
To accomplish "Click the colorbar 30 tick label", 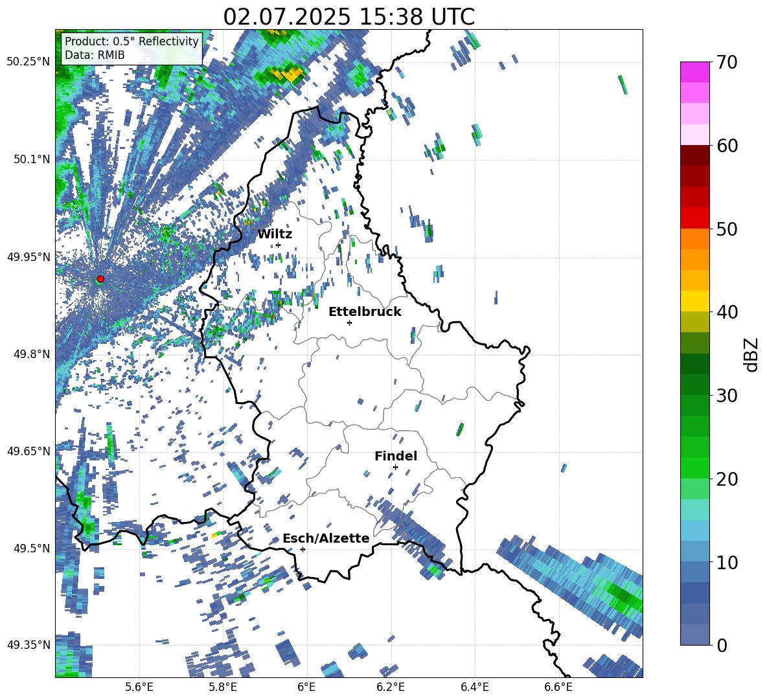I will click(x=727, y=396).
